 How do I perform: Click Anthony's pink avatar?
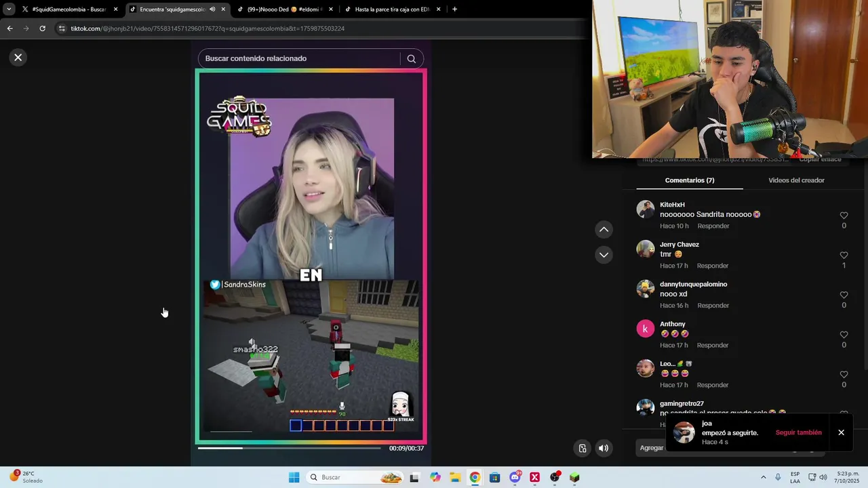[x=646, y=329]
